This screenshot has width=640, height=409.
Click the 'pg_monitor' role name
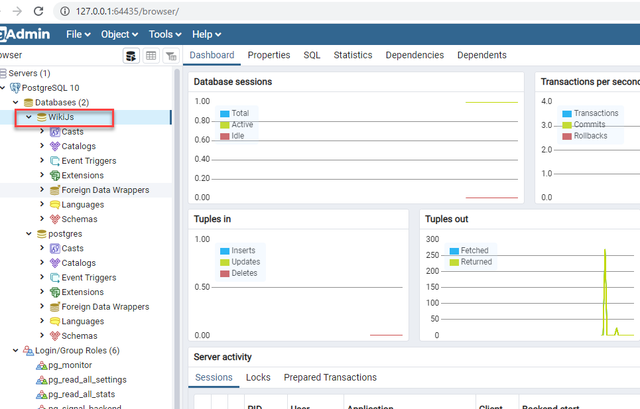[70, 365]
